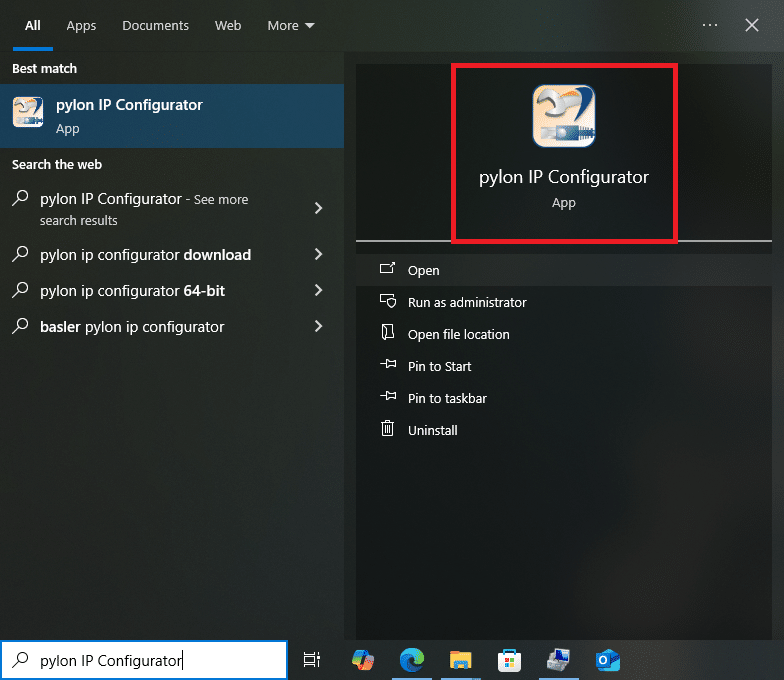Choose Pin to taskbar
Viewport: 784px width, 680px height.
click(564, 398)
